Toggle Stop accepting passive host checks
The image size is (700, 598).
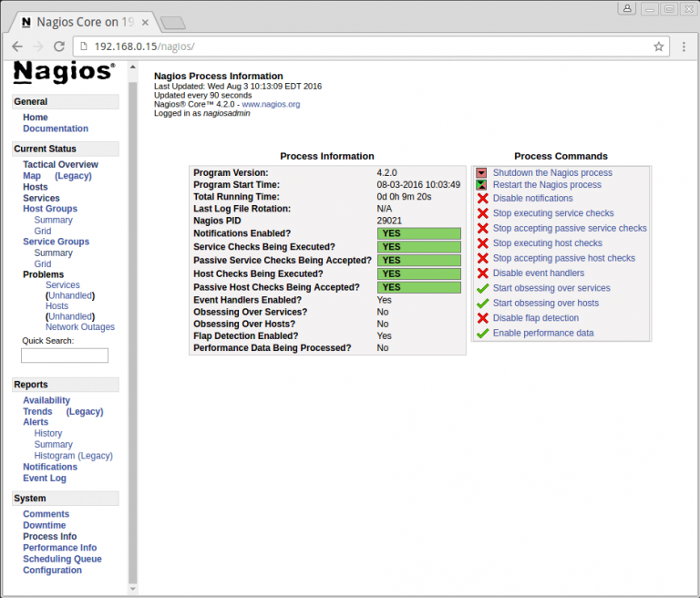(x=563, y=258)
